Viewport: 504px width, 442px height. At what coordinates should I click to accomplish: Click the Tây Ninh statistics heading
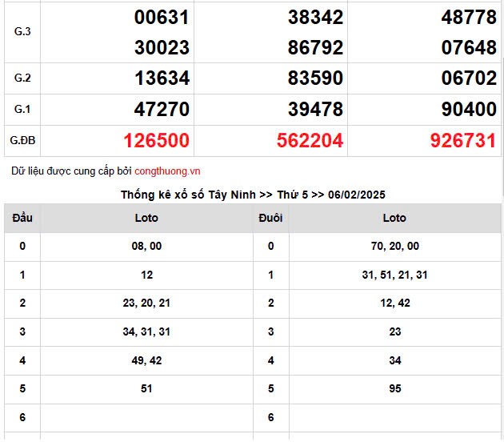point(253,195)
